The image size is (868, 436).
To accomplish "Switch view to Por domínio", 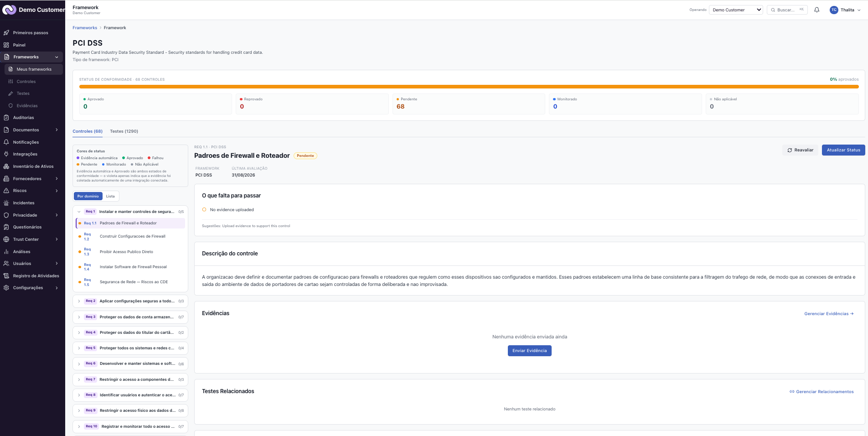I will 88,196.
